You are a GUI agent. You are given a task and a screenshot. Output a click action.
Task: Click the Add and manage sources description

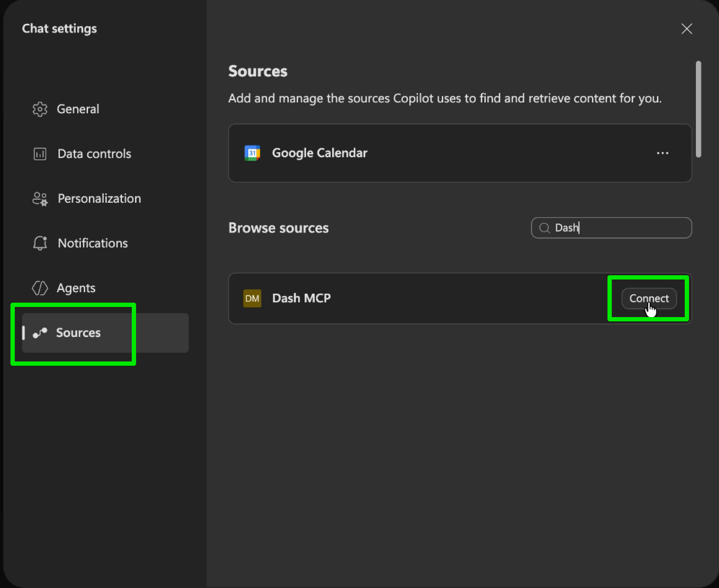(445, 98)
